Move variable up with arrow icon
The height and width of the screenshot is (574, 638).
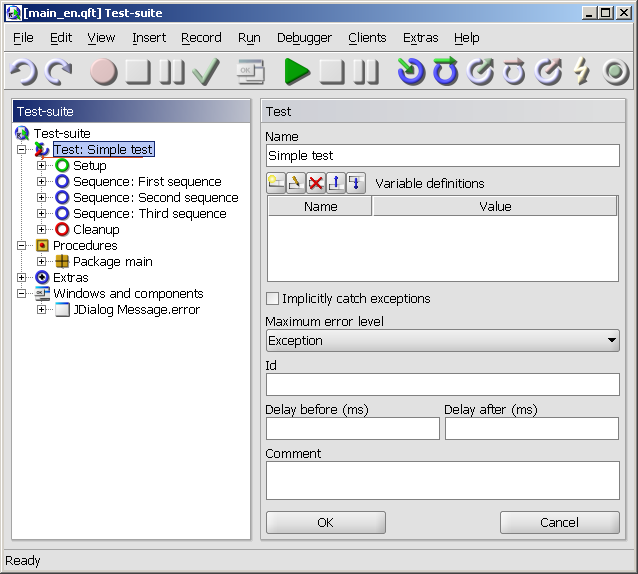point(336,183)
